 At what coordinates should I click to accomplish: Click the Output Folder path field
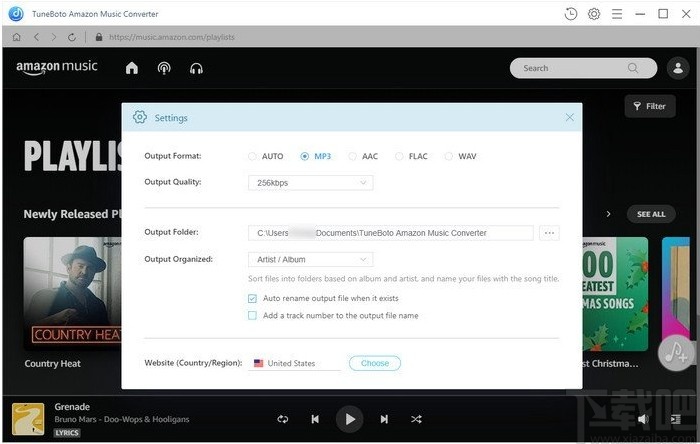pyautogui.click(x=391, y=233)
